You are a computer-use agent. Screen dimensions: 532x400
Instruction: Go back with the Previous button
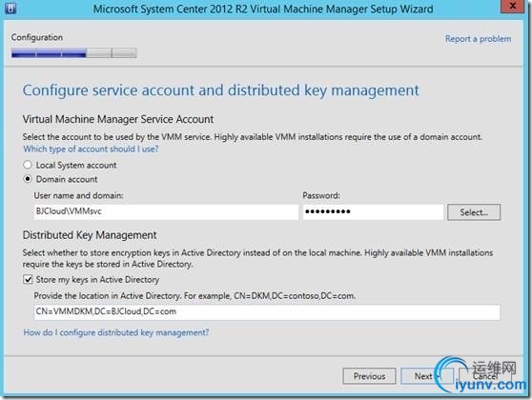point(369,376)
